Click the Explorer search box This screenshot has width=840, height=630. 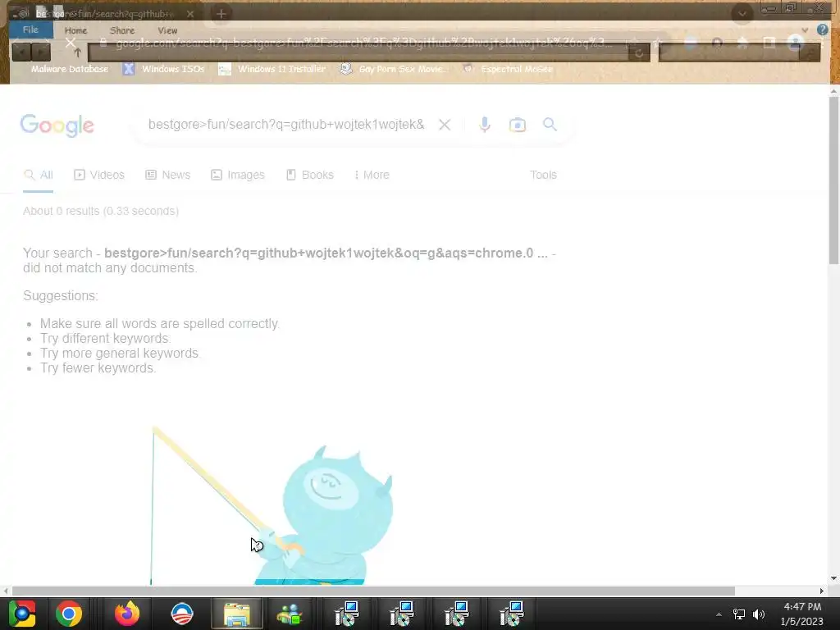coord(739,53)
